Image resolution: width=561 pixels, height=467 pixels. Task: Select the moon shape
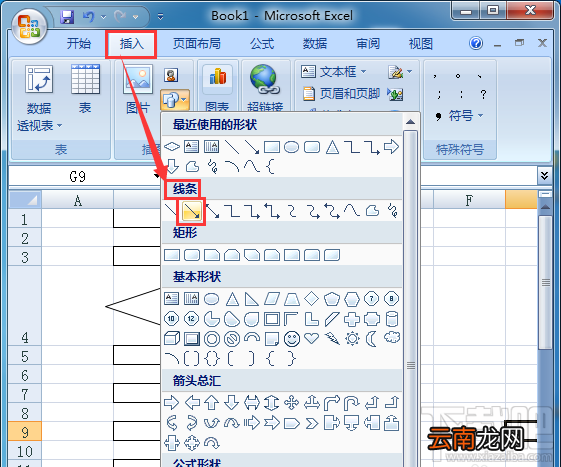pos(372,339)
